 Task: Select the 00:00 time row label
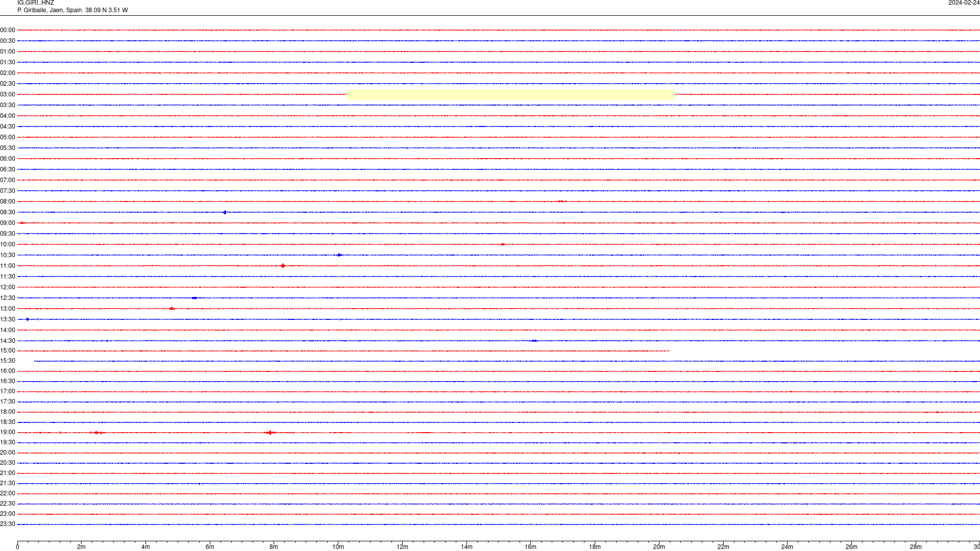[8, 30]
